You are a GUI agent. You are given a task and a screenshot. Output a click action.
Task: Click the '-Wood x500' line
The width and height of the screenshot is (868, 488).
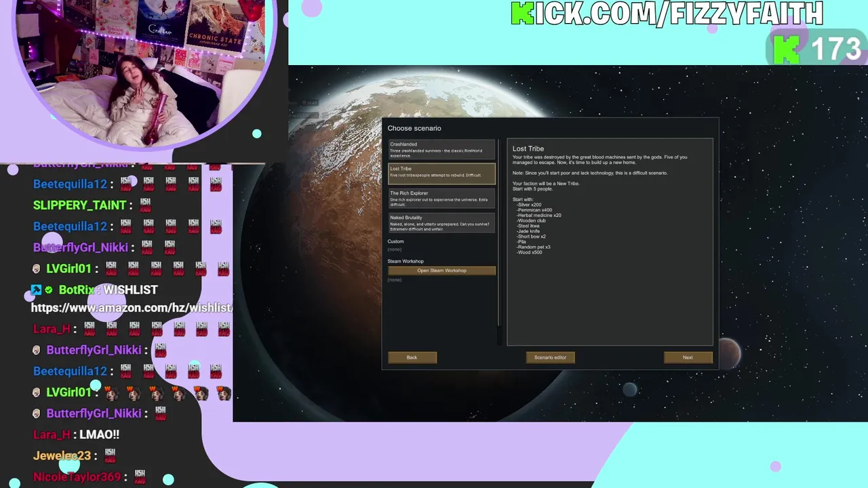pos(529,252)
